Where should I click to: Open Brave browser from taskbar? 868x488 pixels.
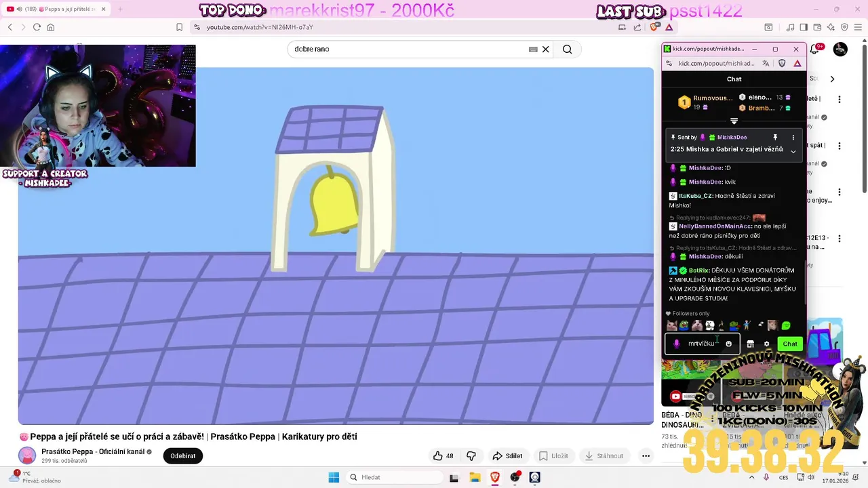(x=495, y=477)
